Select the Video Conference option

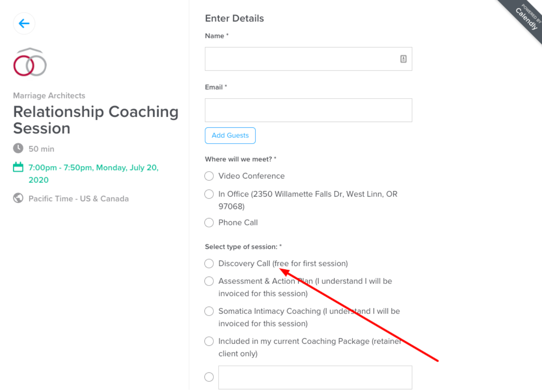[x=209, y=176]
